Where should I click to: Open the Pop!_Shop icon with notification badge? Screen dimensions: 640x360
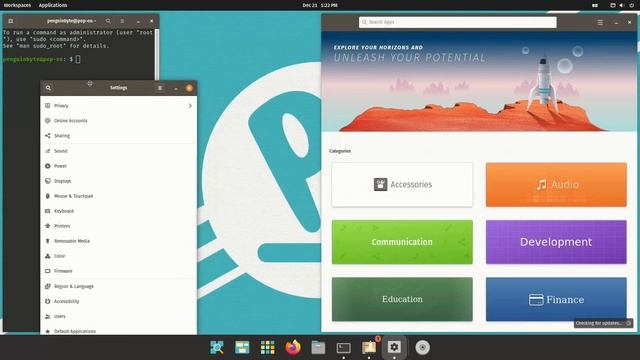tap(369, 347)
